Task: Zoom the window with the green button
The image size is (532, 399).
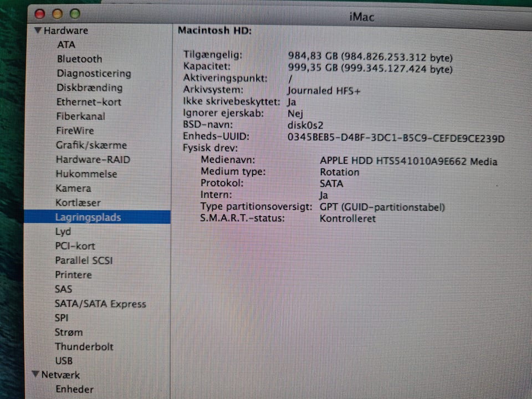Action: point(75,13)
